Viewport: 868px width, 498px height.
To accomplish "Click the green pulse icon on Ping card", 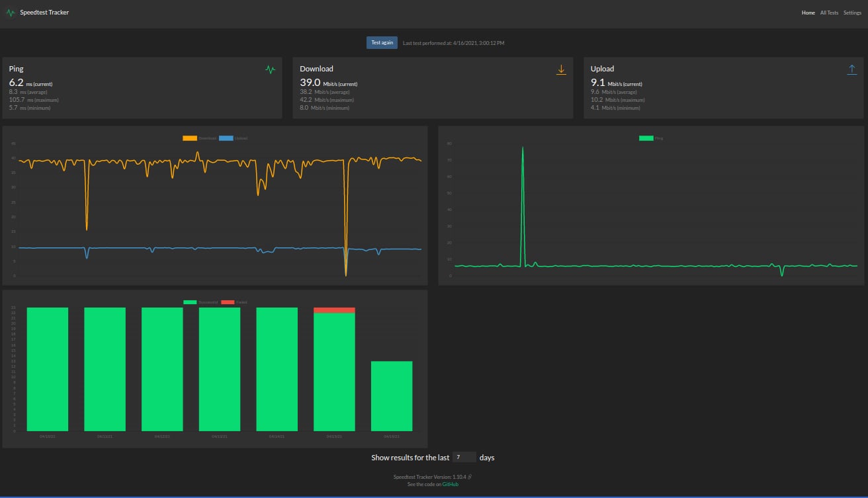I will point(270,69).
